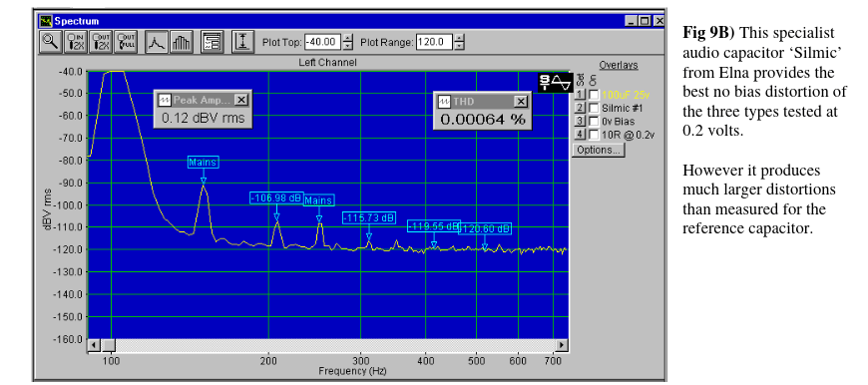Image resolution: width=868 pixels, height=385 pixels.
Task: Click the vertical autoscale icon
Action: [242, 42]
